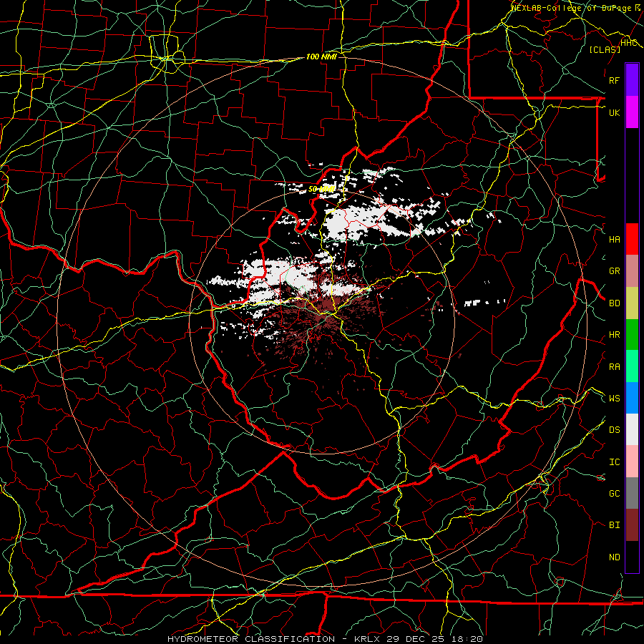
Task: Click the GR legend label
Action: click(x=614, y=271)
